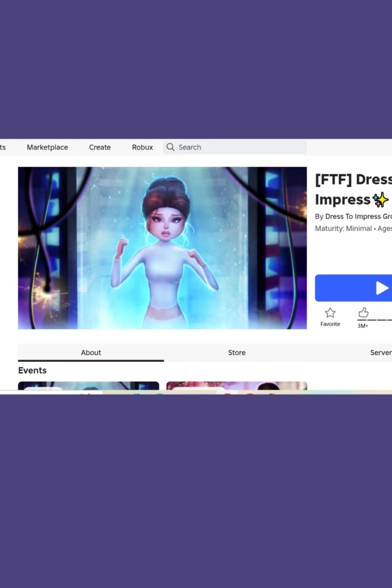
Task: Click the Dress To Impress game thumbnail
Action: 162,248
